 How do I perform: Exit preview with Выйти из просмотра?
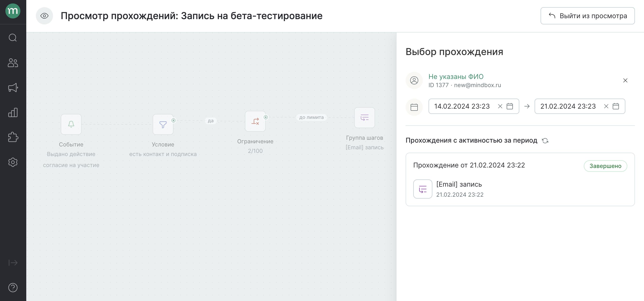click(x=587, y=16)
